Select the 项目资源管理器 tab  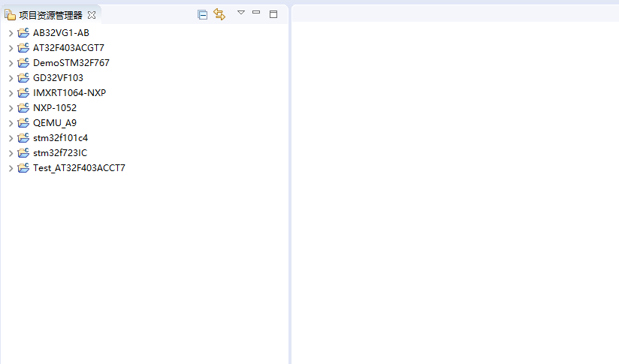50,15
